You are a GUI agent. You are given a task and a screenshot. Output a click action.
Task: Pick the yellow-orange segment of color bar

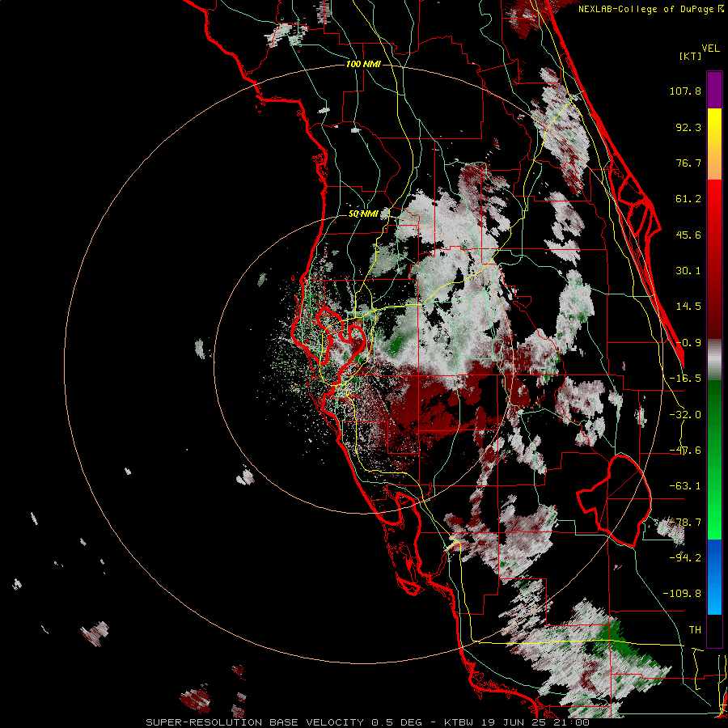(x=714, y=144)
